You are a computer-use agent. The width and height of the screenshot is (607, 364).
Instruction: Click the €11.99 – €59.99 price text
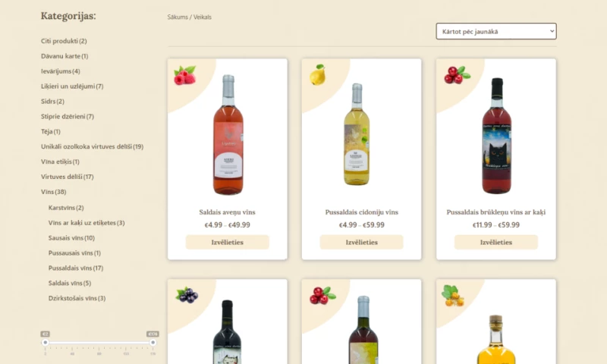click(496, 224)
